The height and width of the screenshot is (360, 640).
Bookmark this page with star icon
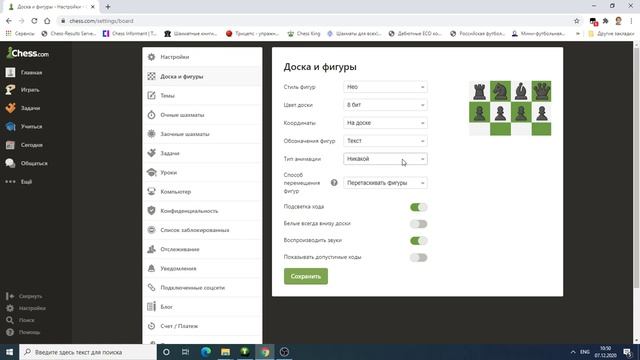[x=576, y=21]
